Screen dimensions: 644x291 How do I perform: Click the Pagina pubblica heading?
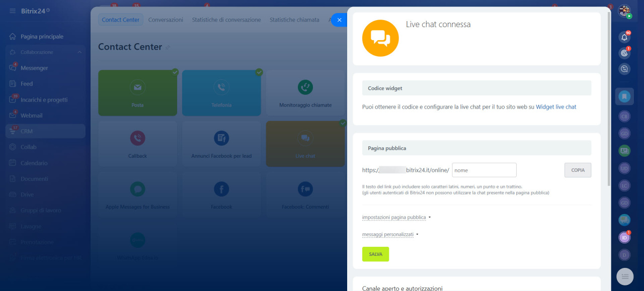click(x=387, y=148)
